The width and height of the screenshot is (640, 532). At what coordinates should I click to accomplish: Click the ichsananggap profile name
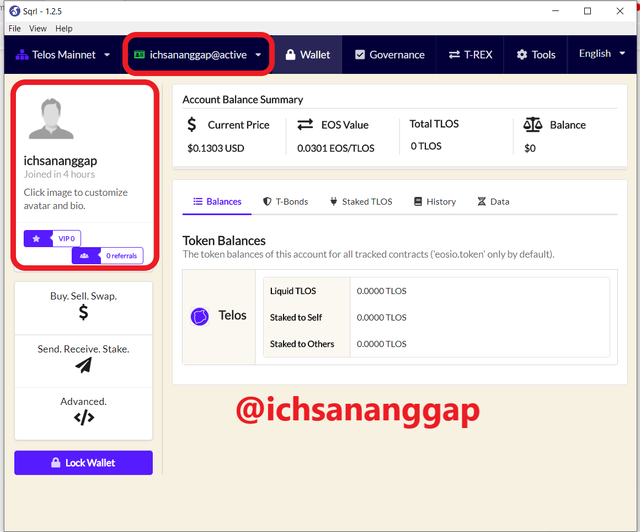point(60,161)
